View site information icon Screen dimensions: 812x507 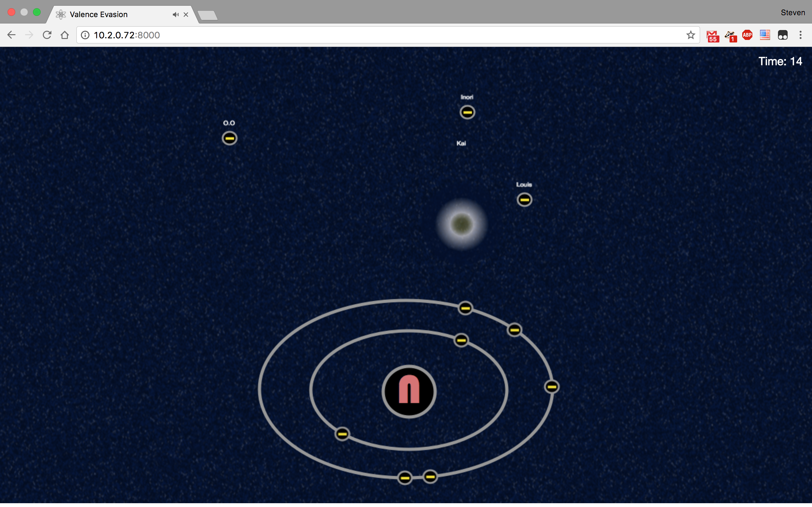click(85, 35)
